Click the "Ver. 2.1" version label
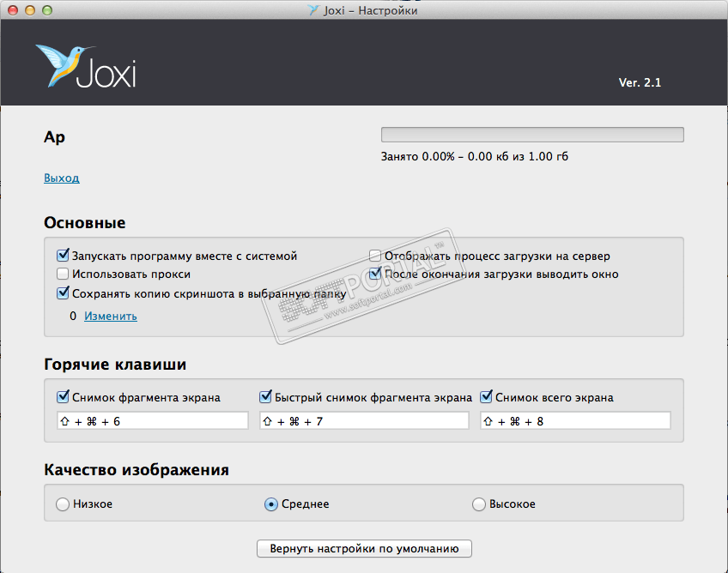728x573 pixels. [640, 82]
